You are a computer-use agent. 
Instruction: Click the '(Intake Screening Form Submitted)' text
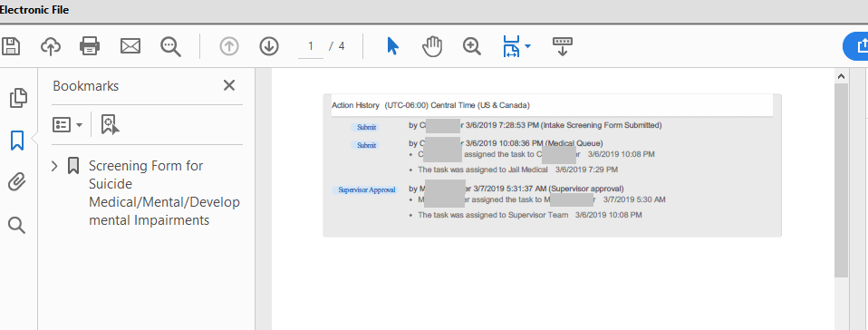pos(601,125)
